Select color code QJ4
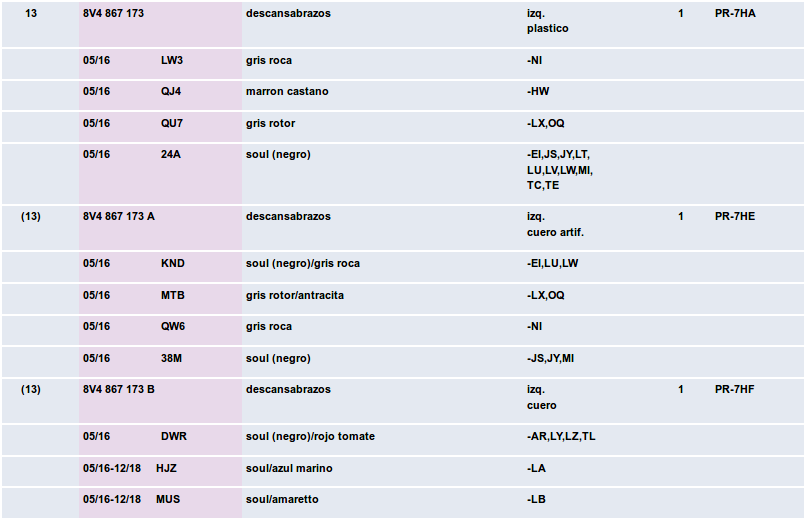804x518 pixels. point(172,92)
